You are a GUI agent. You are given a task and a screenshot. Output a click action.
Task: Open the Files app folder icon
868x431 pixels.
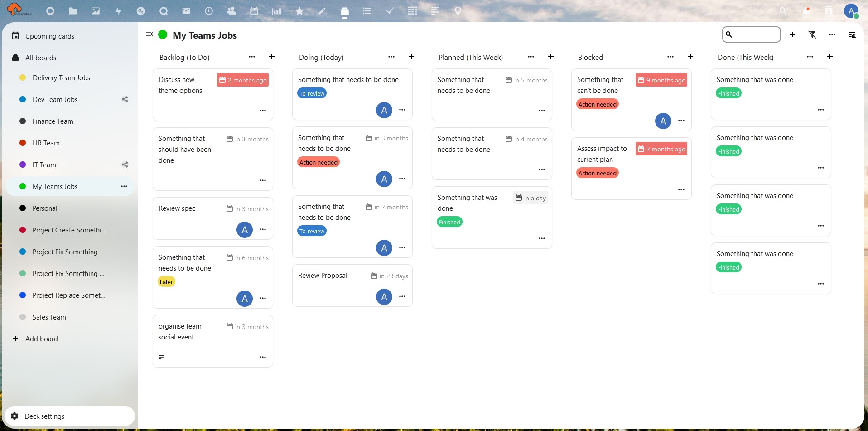click(x=73, y=11)
